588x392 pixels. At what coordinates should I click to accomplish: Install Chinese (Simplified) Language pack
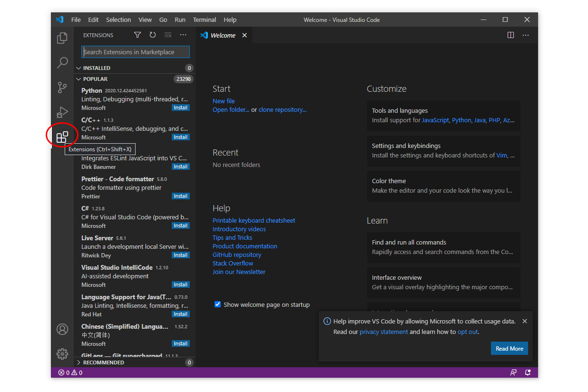coord(181,344)
